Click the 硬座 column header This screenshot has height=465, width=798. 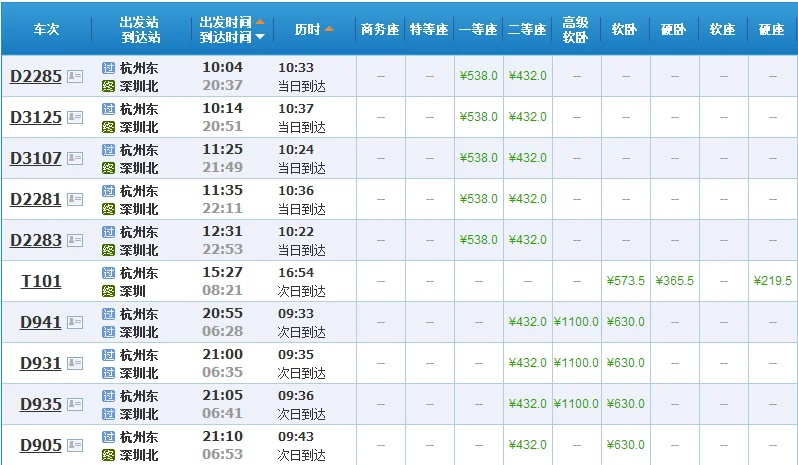point(772,30)
